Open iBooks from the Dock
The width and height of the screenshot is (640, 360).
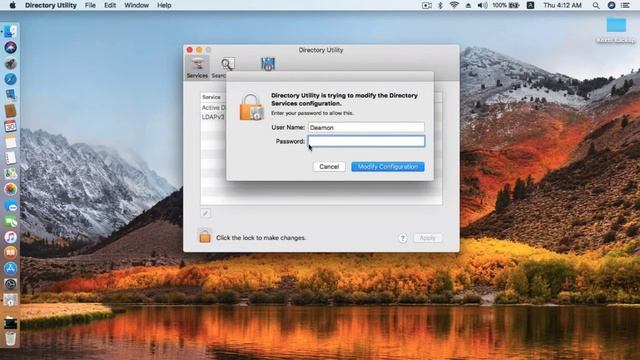click(11, 253)
